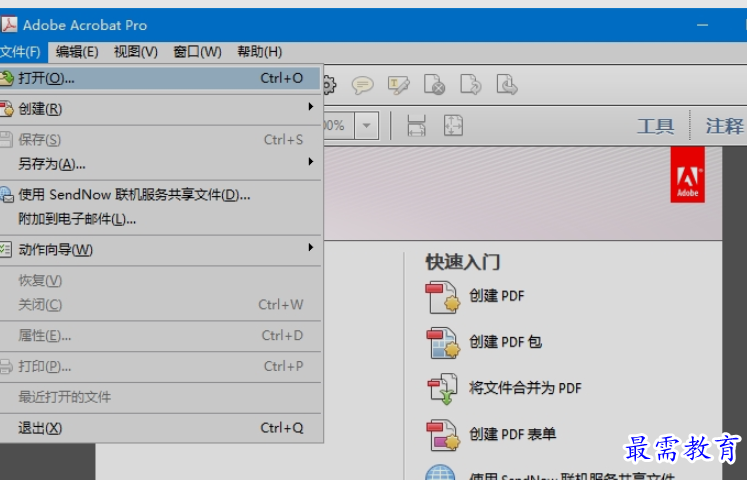Expand the 创建(R) submenu
This screenshot has height=480, width=747.
(160, 109)
